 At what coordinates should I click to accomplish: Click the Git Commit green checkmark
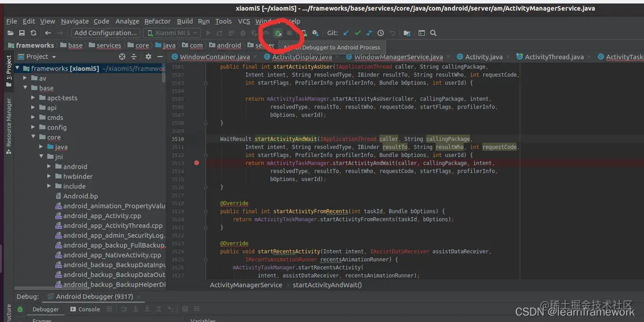pyautogui.click(x=357, y=33)
